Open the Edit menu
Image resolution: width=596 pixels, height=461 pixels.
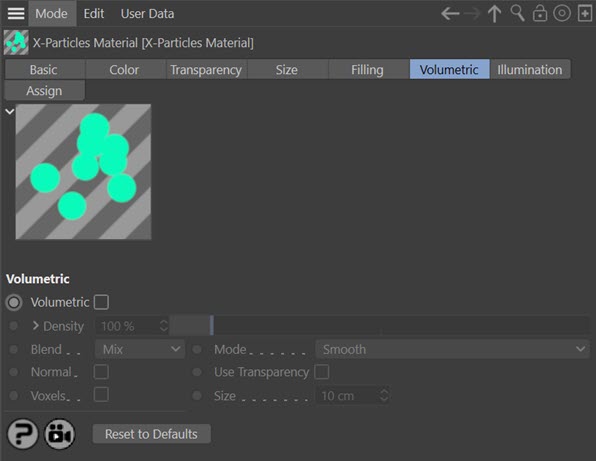[94, 14]
